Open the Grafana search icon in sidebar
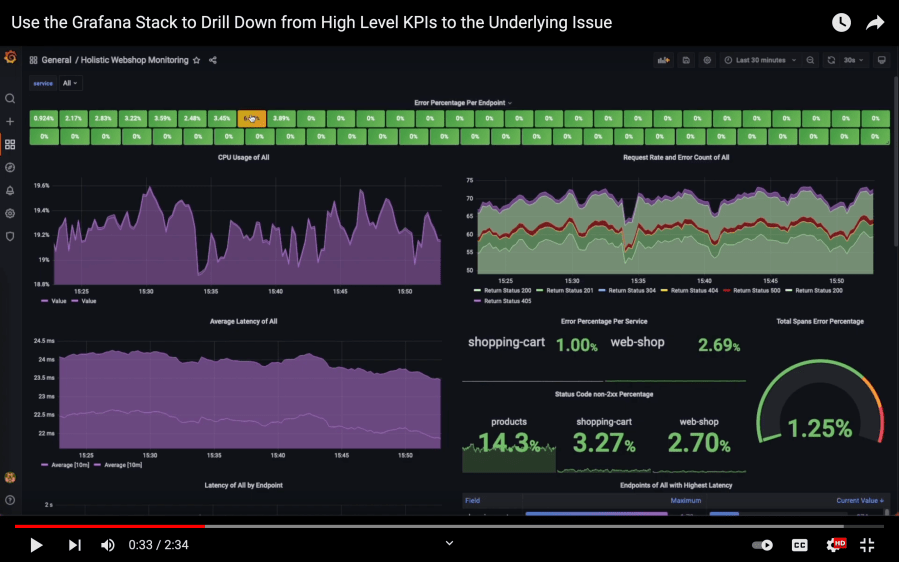The height and width of the screenshot is (562, 899). (x=10, y=99)
